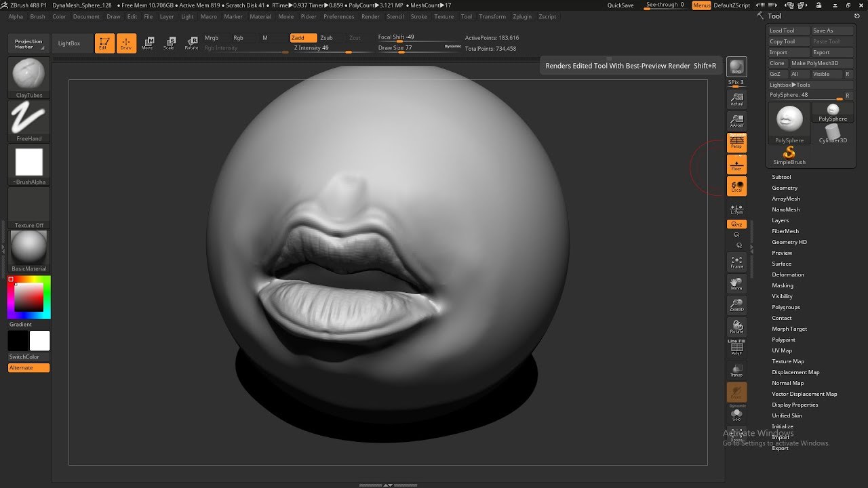Select the Move tool in top shelf
The image size is (868, 488).
click(147, 43)
